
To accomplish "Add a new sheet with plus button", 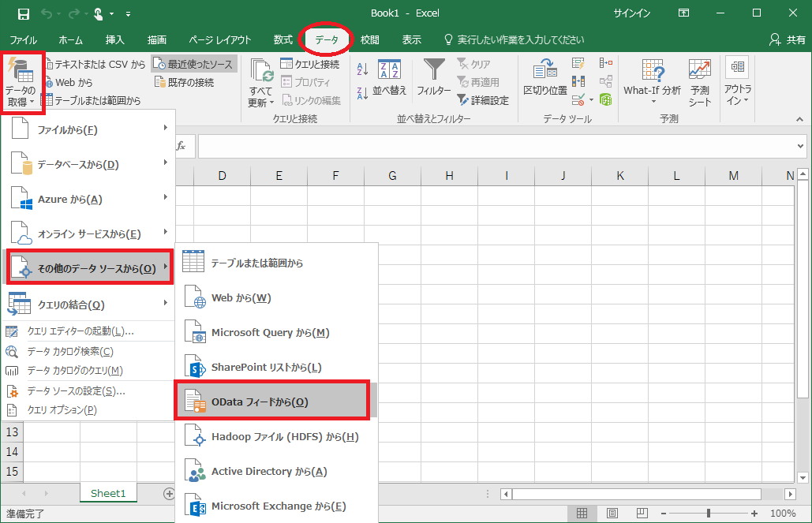I will click(169, 494).
